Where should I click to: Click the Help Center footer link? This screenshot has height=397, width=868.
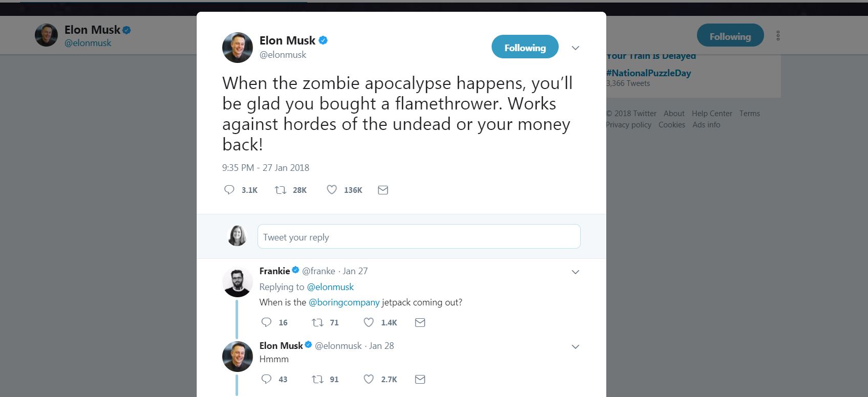click(712, 114)
